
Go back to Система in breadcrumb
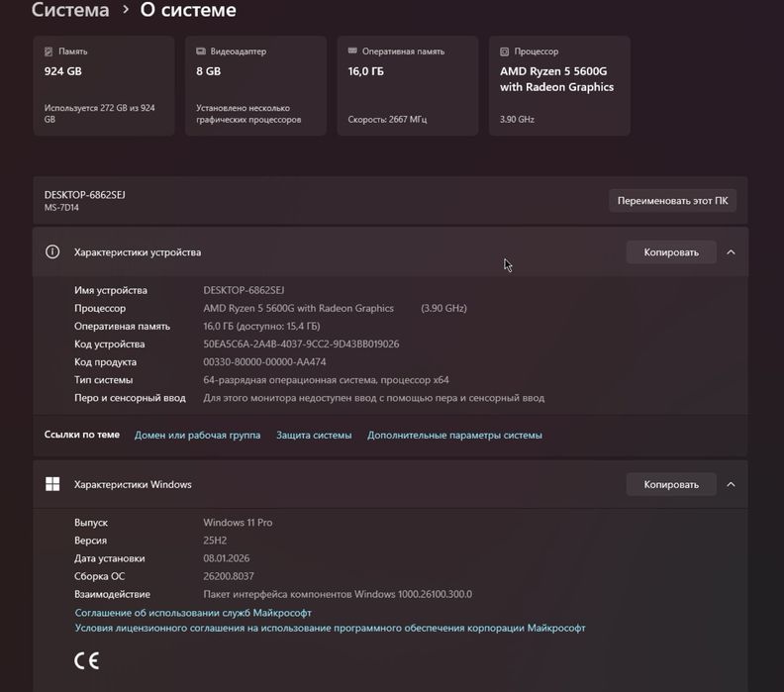coord(70,11)
